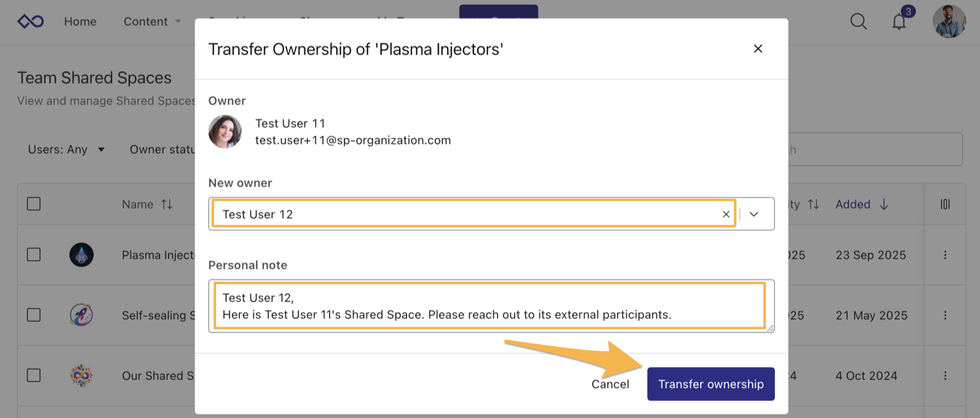The image size is (980, 418).
Task: Clear the selected new owner (x)
Action: [726, 215]
